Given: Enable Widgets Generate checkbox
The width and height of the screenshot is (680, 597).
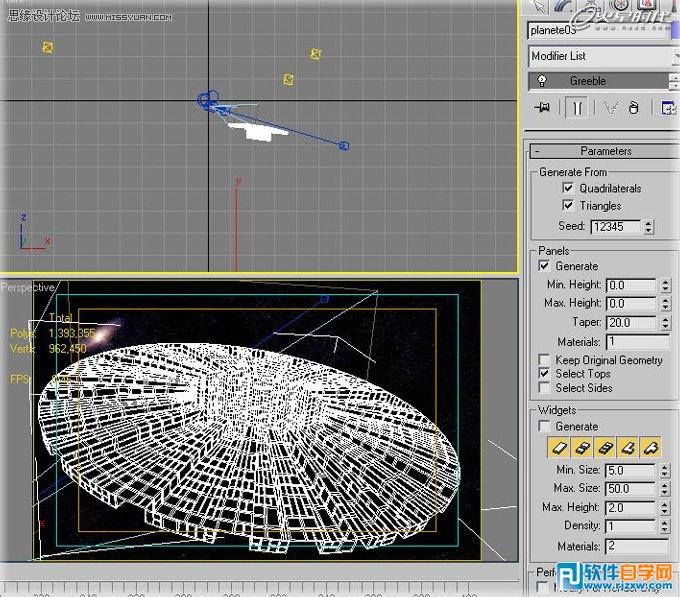Looking at the screenshot, I should (x=544, y=426).
